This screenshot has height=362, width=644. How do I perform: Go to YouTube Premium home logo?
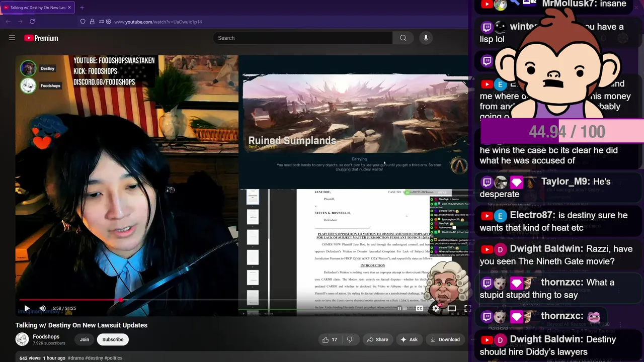pos(41,38)
